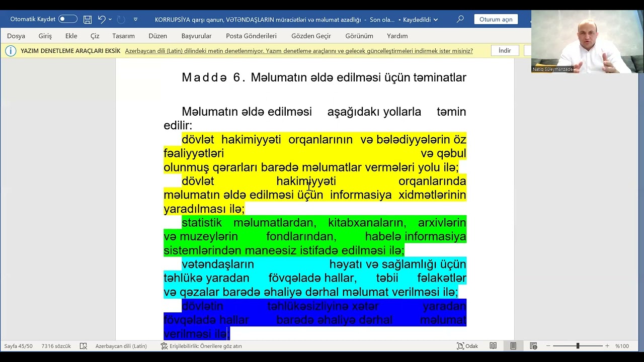Click the 7316 sözcük word count
This screenshot has height=362, width=644.
(x=56, y=346)
